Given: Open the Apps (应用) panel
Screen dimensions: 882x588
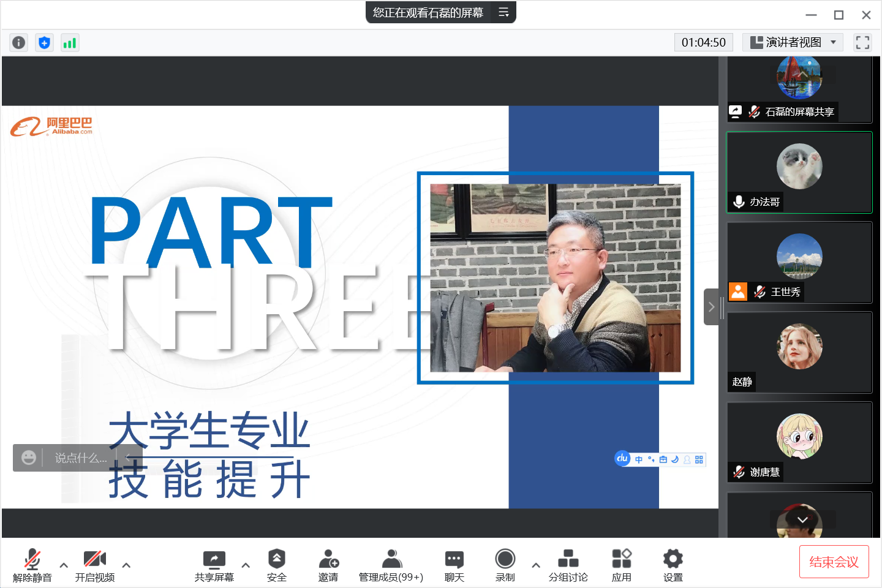Looking at the screenshot, I should tap(621, 565).
